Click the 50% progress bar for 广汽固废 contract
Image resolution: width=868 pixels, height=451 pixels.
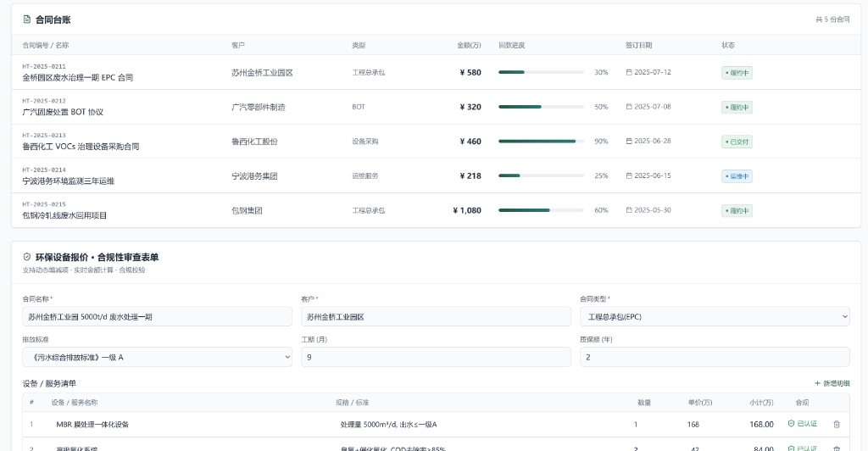pyautogui.click(x=542, y=107)
